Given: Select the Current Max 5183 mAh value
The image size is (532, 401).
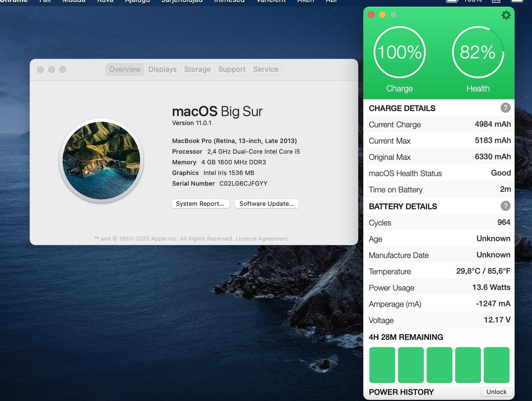Looking at the screenshot, I should [x=493, y=140].
